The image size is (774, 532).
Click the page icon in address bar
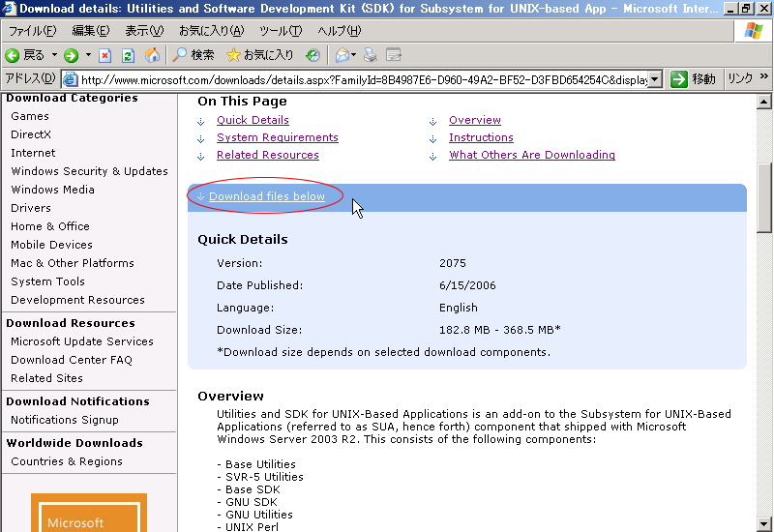71,79
